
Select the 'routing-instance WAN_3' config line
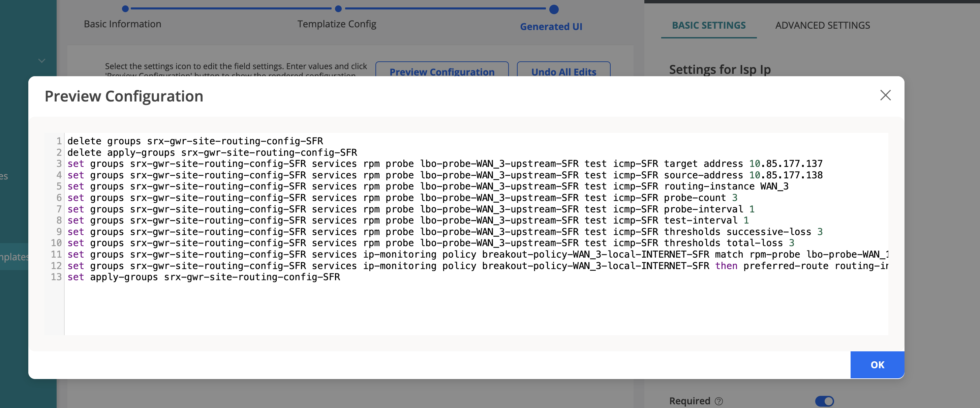tap(428, 186)
